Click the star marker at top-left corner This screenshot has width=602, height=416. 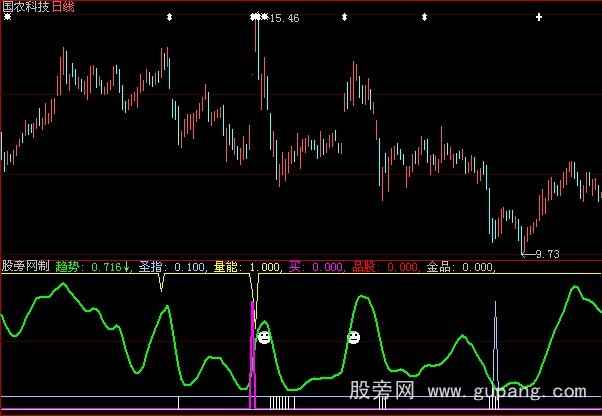point(7,17)
